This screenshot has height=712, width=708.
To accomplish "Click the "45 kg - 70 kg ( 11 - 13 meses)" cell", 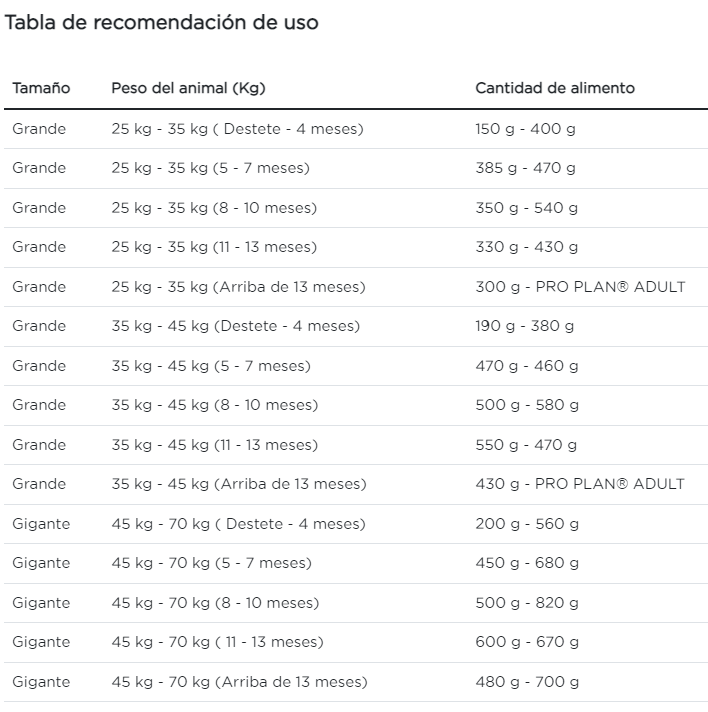I will click(x=217, y=642).
